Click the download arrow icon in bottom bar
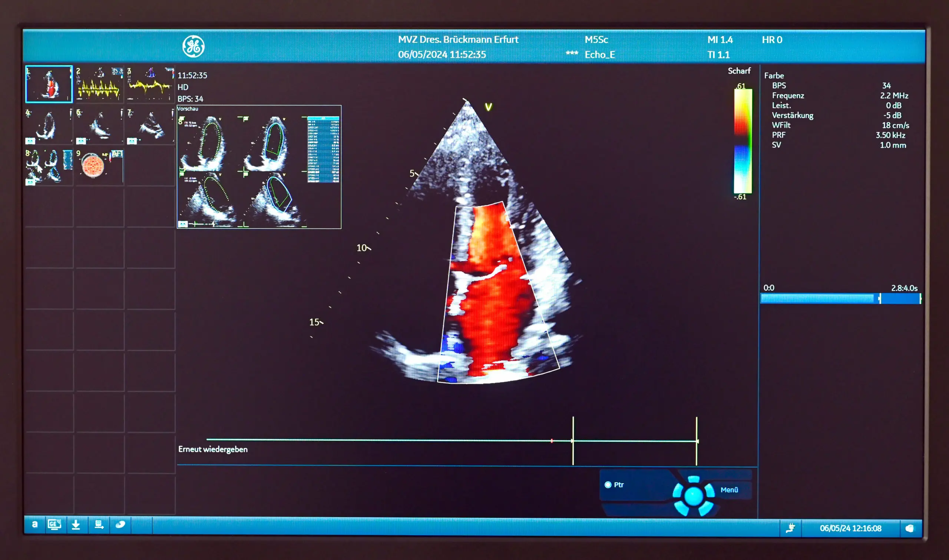The width and height of the screenshot is (949, 560). coord(76,525)
